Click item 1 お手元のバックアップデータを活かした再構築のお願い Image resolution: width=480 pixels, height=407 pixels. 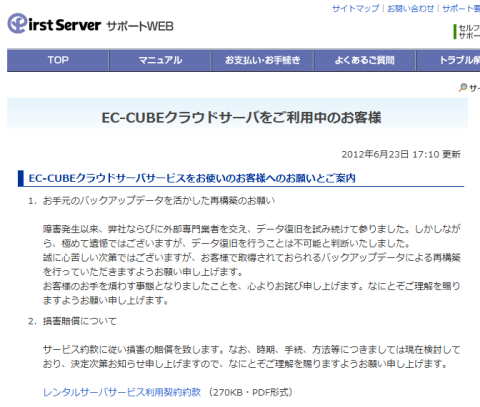[x=159, y=201]
